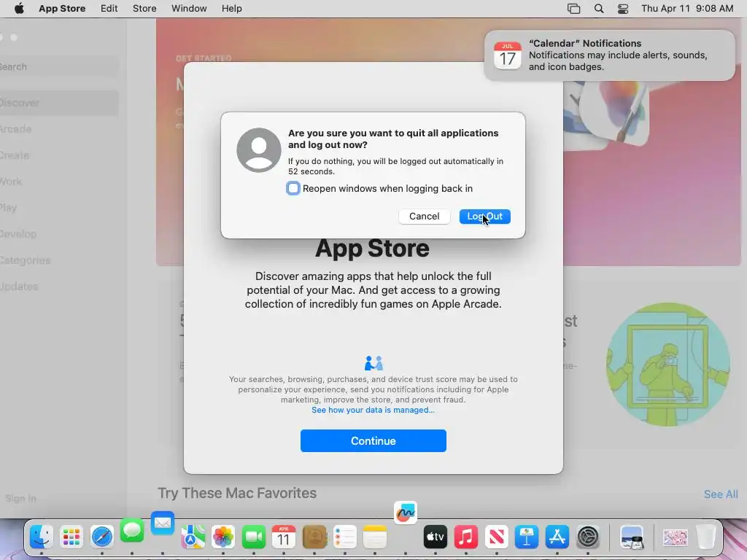Open the Trash in the Dock

click(x=705, y=537)
